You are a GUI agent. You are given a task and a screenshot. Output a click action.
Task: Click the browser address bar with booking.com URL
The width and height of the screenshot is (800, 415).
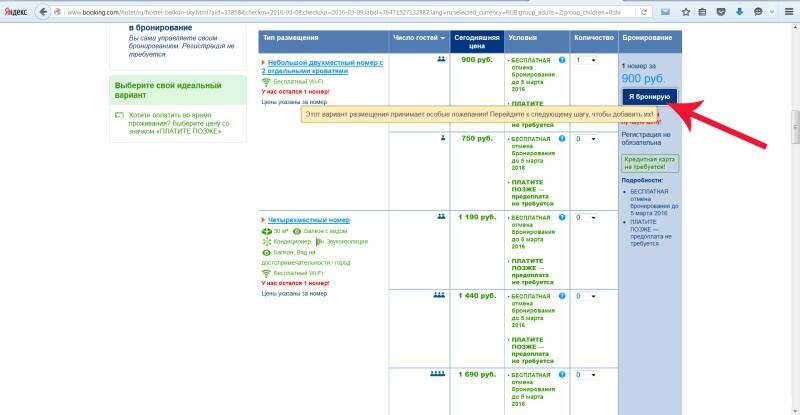(350, 11)
